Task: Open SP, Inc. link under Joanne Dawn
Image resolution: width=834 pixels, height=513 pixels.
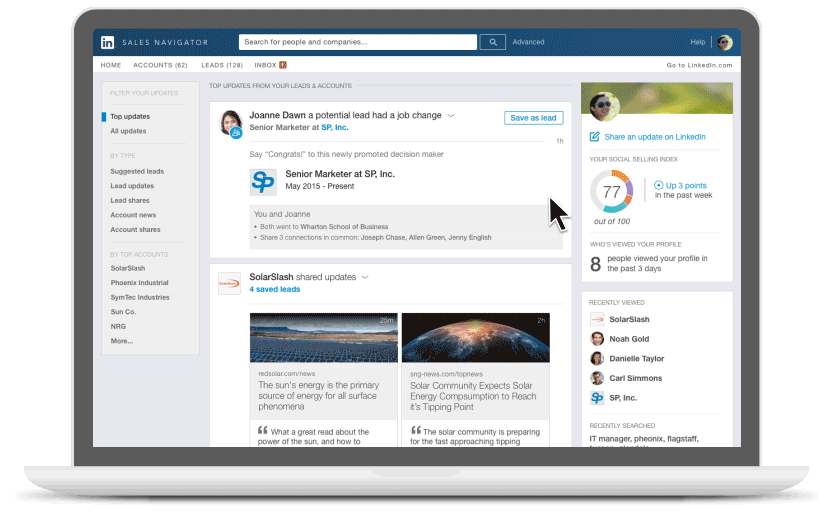Action: tap(335, 127)
